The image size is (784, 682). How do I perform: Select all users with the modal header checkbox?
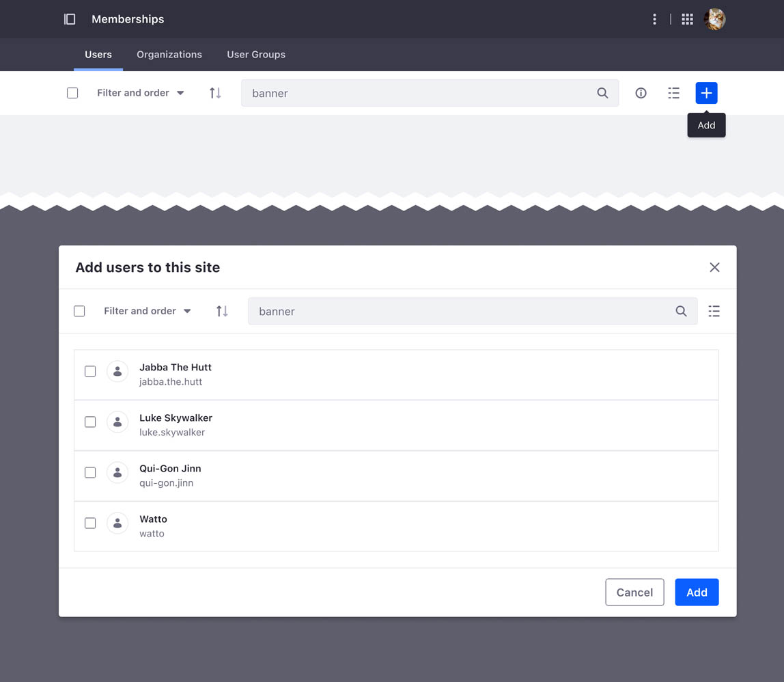point(79,311)
